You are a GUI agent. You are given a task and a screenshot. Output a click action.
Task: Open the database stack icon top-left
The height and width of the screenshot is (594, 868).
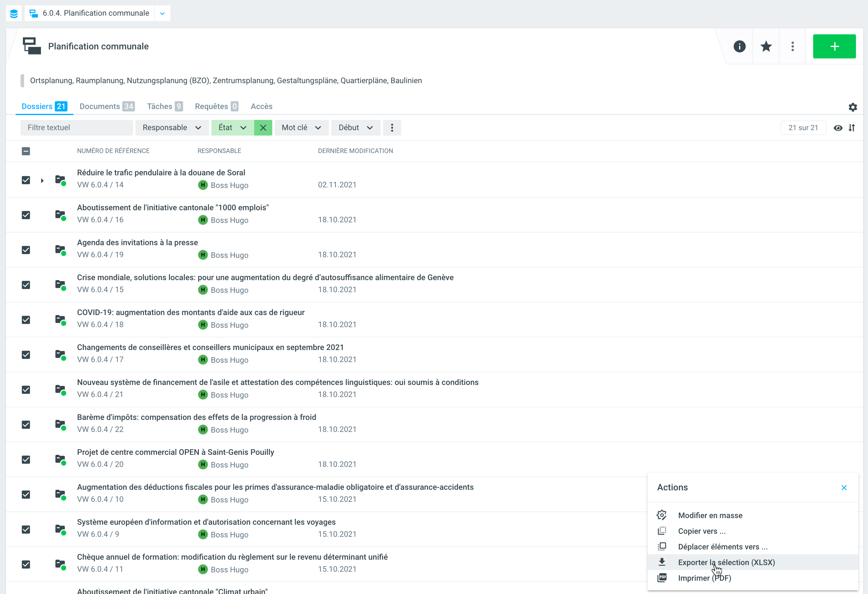point(14,14)
